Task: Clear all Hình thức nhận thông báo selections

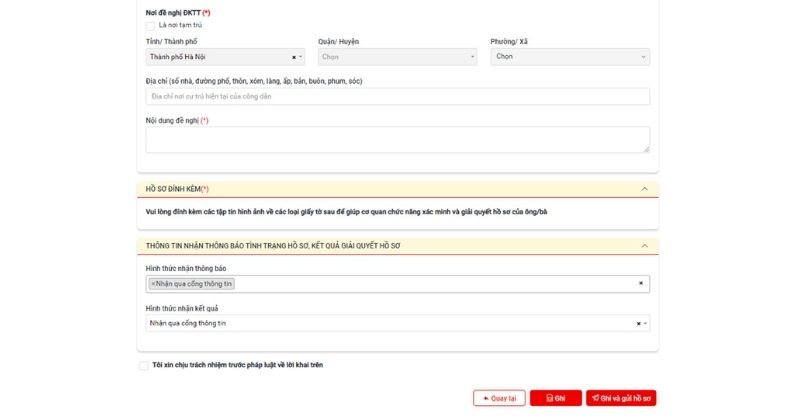Action: tap(641, 283)
